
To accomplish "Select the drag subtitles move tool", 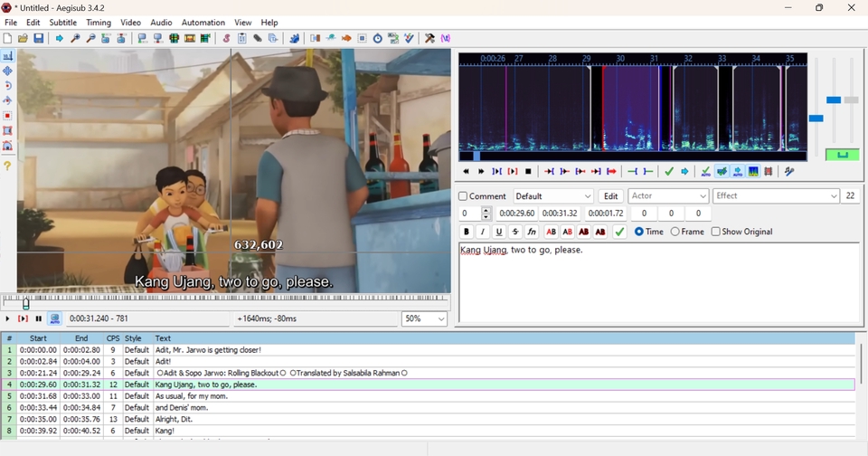I will (x=8, y=71).
